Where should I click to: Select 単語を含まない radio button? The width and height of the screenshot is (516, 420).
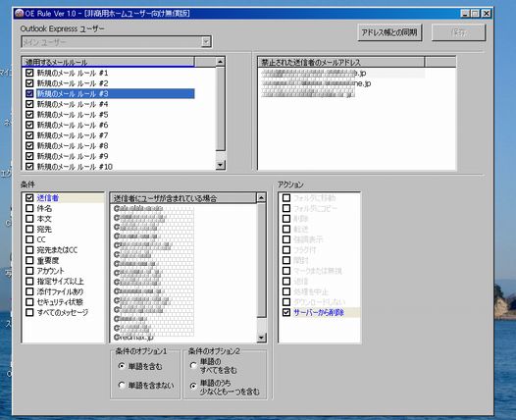pos(122,385)
